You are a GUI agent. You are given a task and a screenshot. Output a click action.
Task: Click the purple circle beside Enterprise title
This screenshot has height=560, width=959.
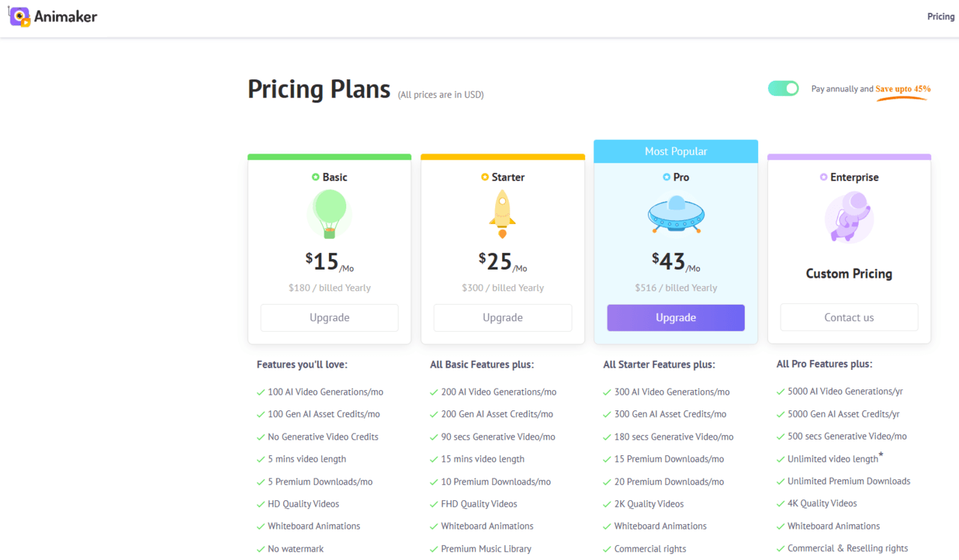click(x=823, y=177)
